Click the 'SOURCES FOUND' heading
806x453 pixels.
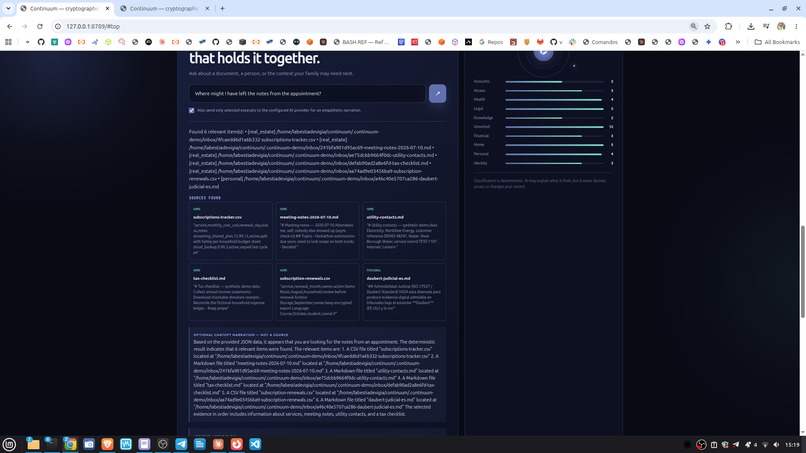[205, 197]
